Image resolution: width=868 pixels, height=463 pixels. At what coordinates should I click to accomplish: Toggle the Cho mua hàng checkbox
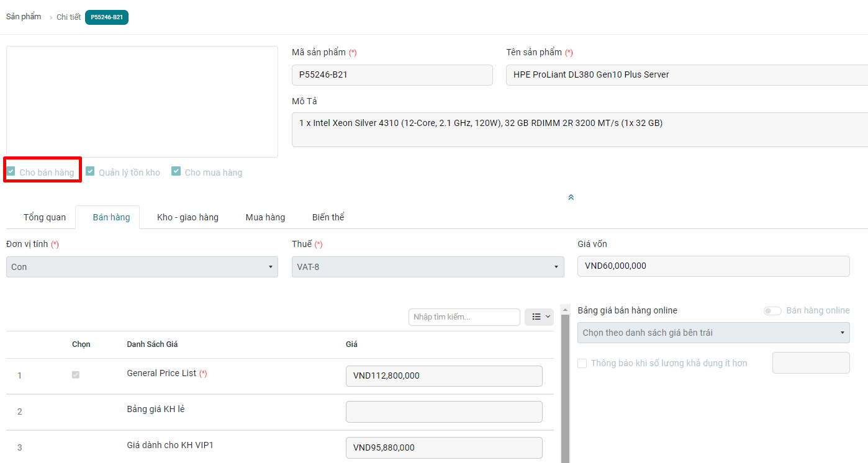pyautogui.click(x=176, y=172)
